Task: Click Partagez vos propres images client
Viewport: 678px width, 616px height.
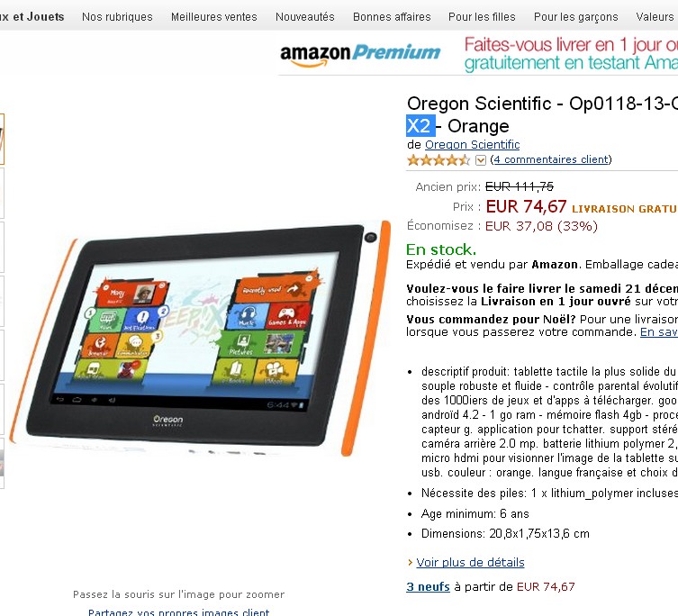Action: pos(178,611)
